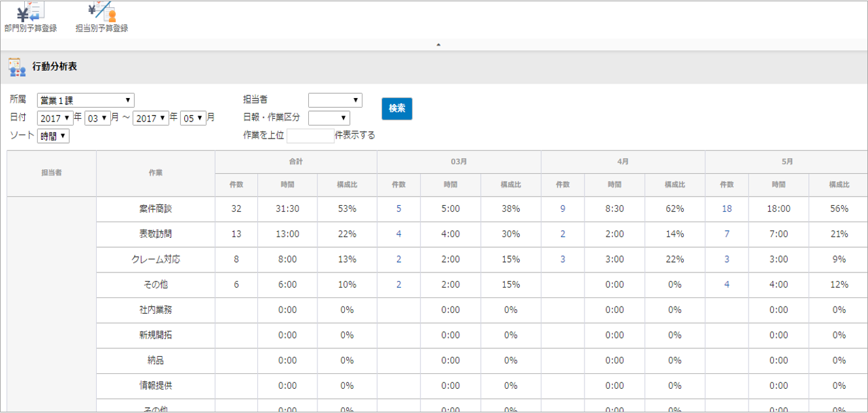Click the 4月 件数 link for クレーム対応
Screen dimensions: 868x413
pos(563,259)
